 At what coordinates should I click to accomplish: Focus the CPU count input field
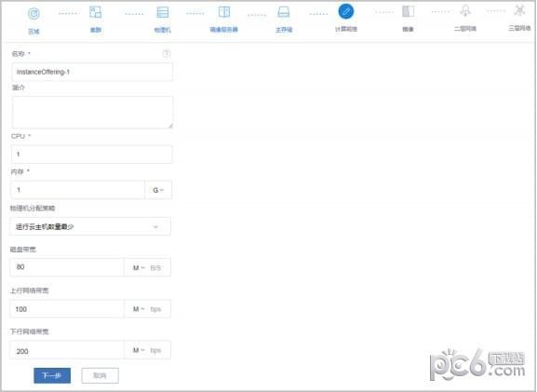(x=92, y=155)
